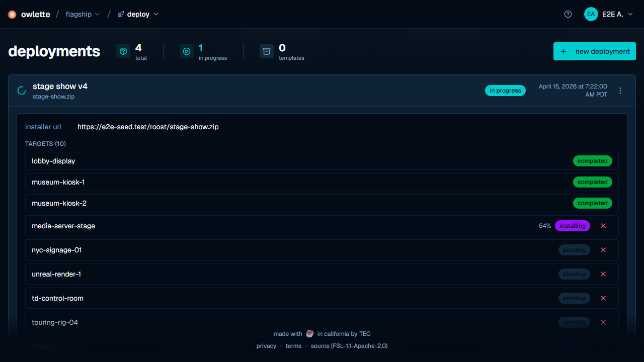Open the E2E A. account menu
This screenshot has height=362, width=644.
[609, 14]
